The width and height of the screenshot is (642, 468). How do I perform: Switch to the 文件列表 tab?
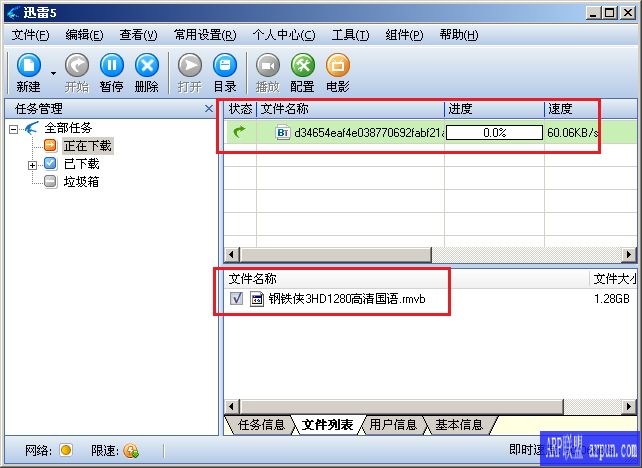pyautogui.click(x=328, y=425)
